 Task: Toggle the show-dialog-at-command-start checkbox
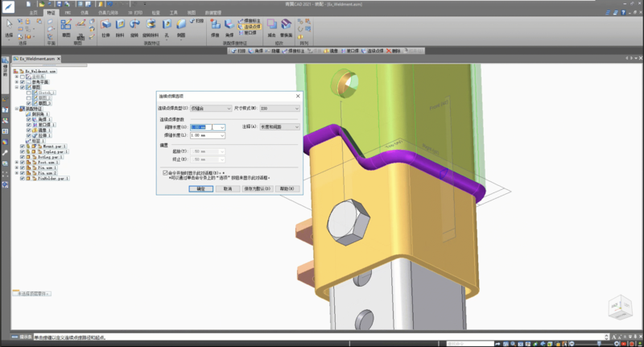coord(165,172)
